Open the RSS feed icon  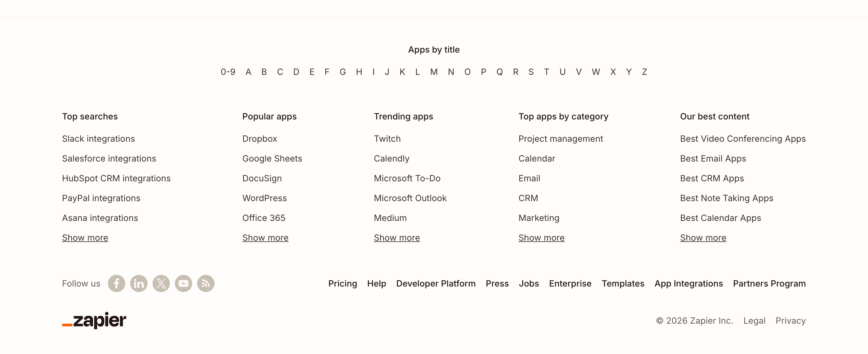[x=206, y=283]
